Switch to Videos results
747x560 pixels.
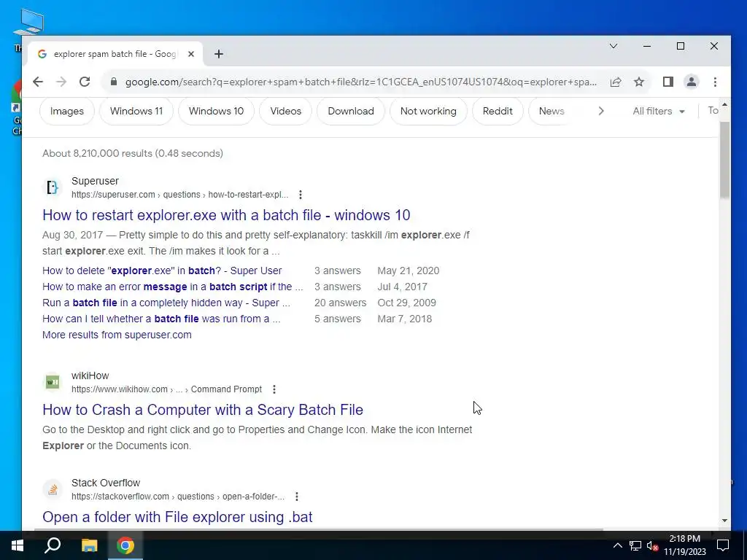(x=285, y=111)
